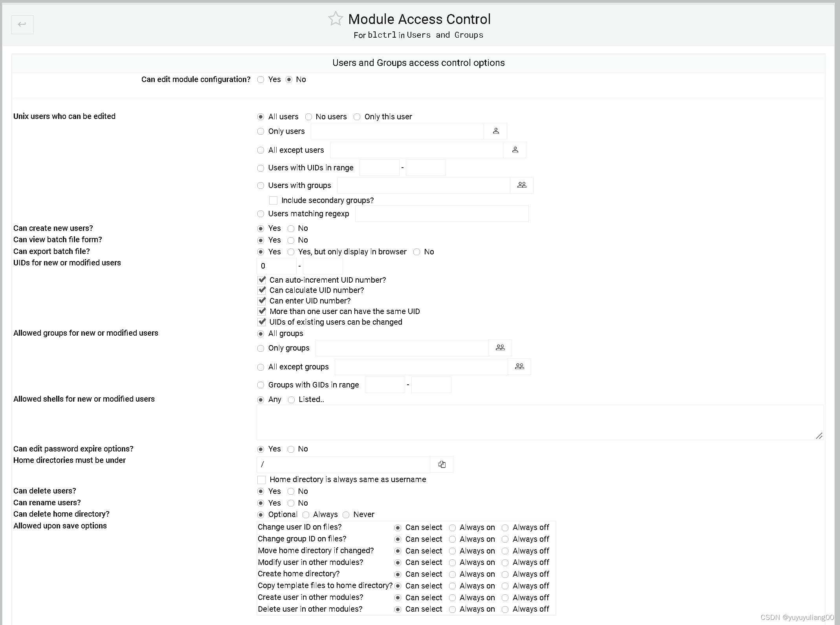This screenshot has width=840, height=625.
Task: Open the group picker beside All except groups
Action: 519,366
